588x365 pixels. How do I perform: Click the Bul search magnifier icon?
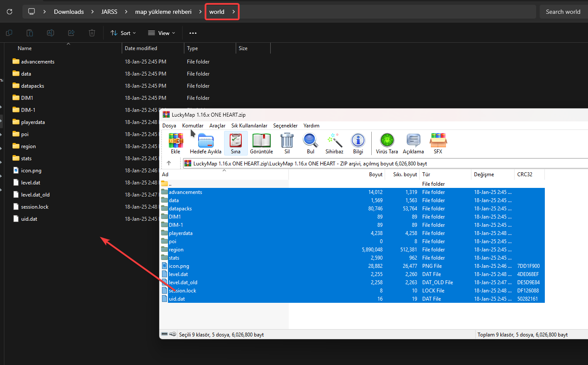click(x=310, y=143)
